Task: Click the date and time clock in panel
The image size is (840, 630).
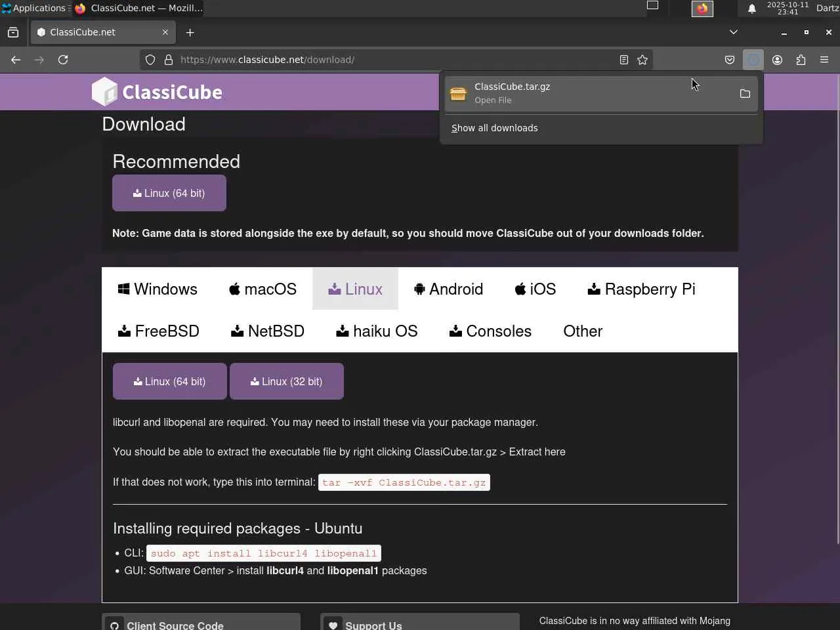Action: [x=787, y=8]
